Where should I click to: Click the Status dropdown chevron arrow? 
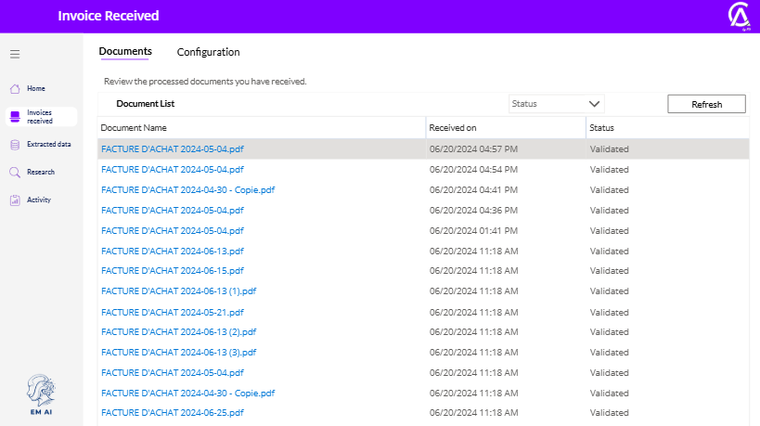[x=594, y=104]
